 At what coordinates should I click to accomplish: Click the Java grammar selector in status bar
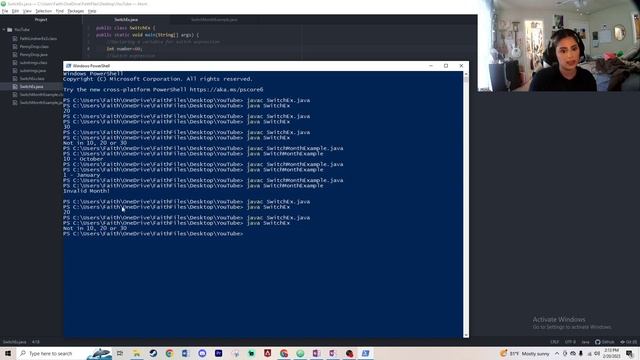(x=585, y=342)
